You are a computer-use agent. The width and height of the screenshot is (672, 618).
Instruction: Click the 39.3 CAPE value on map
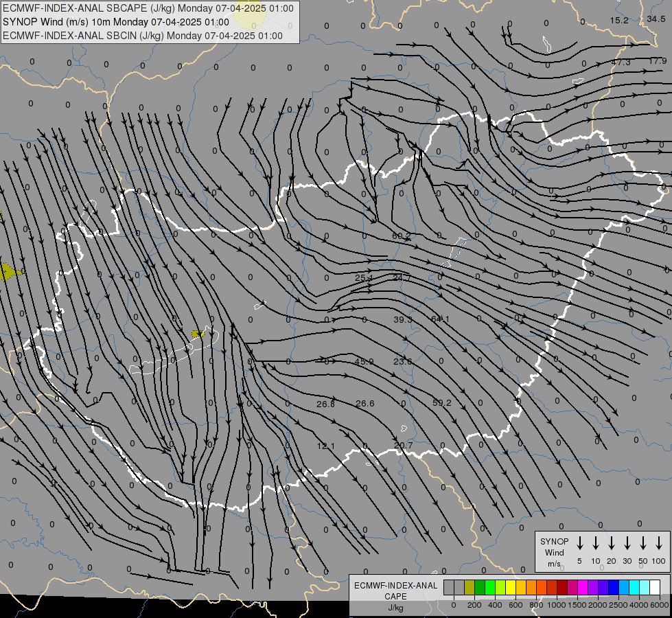click(x=402, y=319)
